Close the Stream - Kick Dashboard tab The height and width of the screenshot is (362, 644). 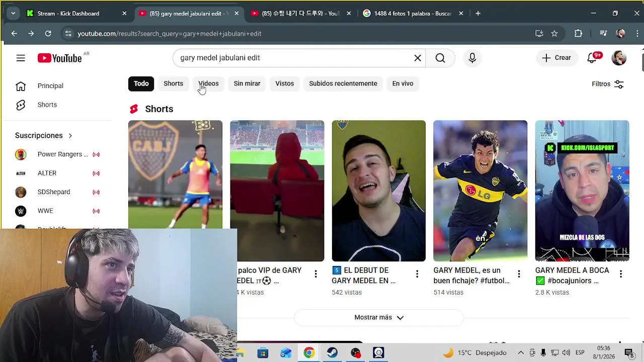click(124, 14)
